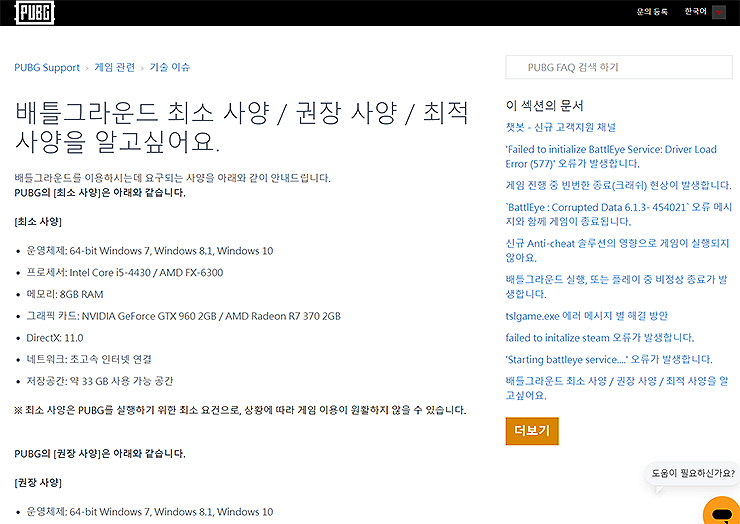The image size is (740, 524).
Task: Click the ※ 최소 사양은 PUBG를 notice text
Action: (x=240, y=410)
